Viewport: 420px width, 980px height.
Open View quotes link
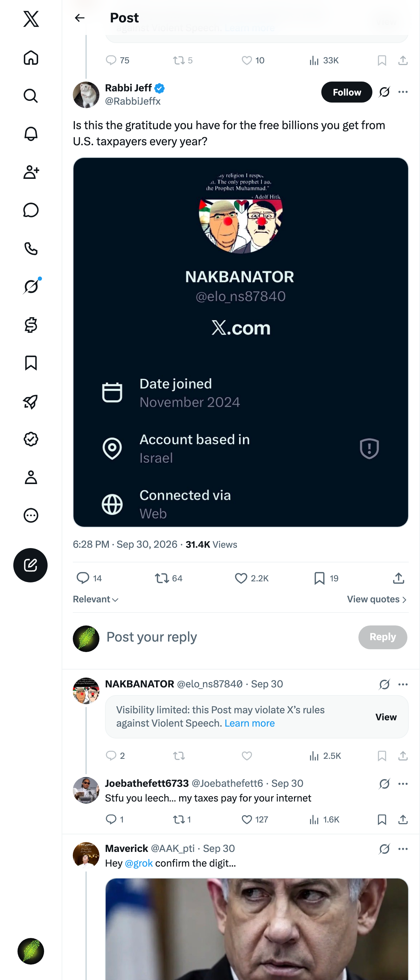coord(377,599)
